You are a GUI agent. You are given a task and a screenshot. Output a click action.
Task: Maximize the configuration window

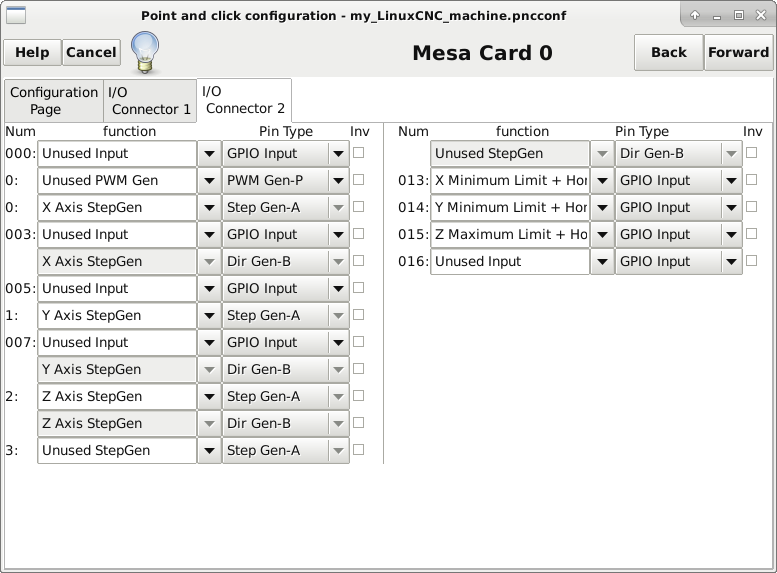pyautogui.click(x=738, y=15)
